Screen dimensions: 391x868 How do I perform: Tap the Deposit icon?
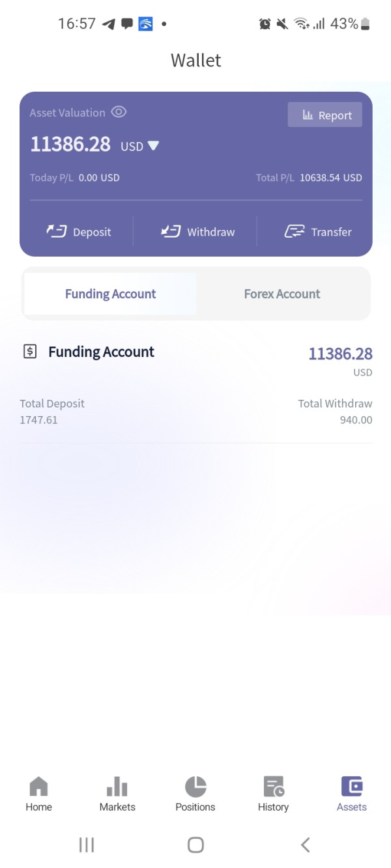point(57,232)
